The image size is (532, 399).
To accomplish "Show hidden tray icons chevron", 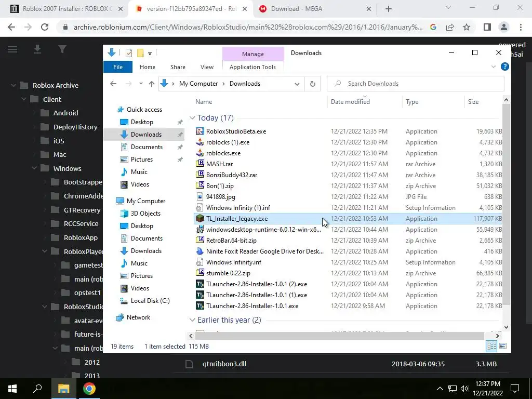I will tap(440, 389).
